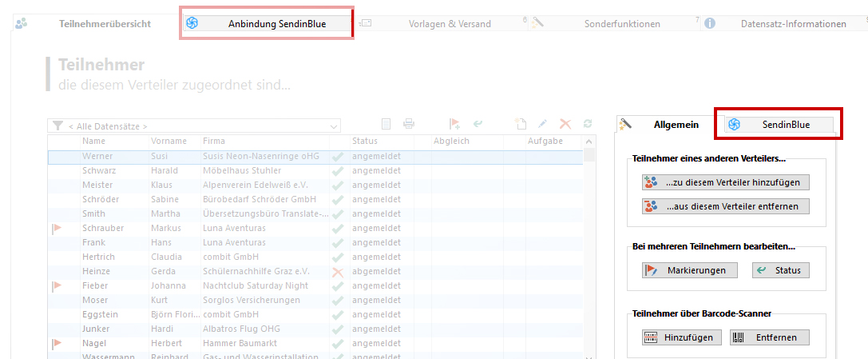Screen dimensions: 868x359
Task: Click the green check in Hertrich's row
Action: (x=338, y=257)
